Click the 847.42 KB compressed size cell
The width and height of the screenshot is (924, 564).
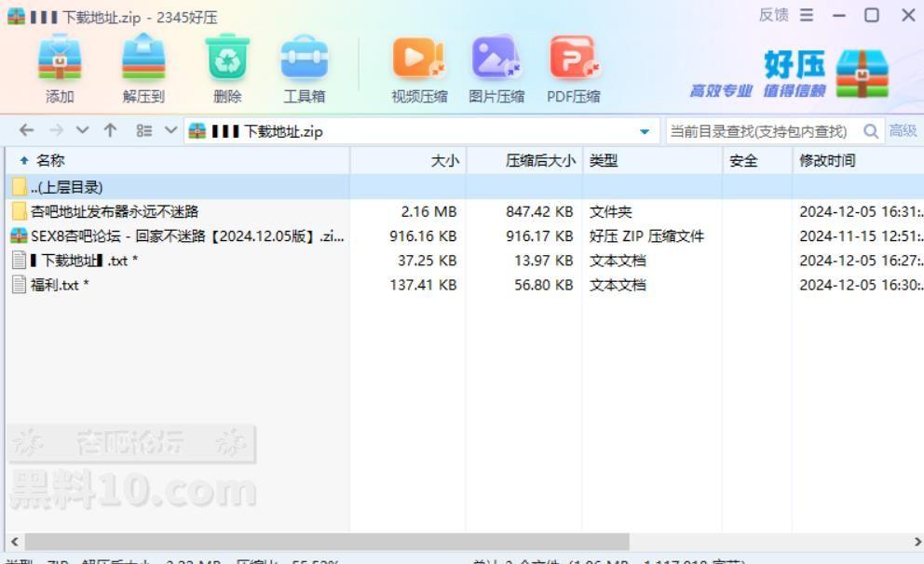(x=539, y=211)
